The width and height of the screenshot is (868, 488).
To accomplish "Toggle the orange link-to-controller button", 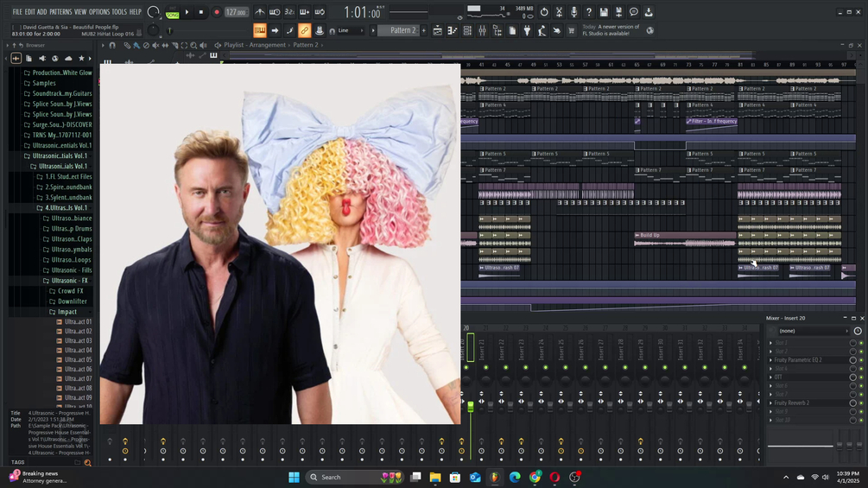I will click(x=305, y=30).
